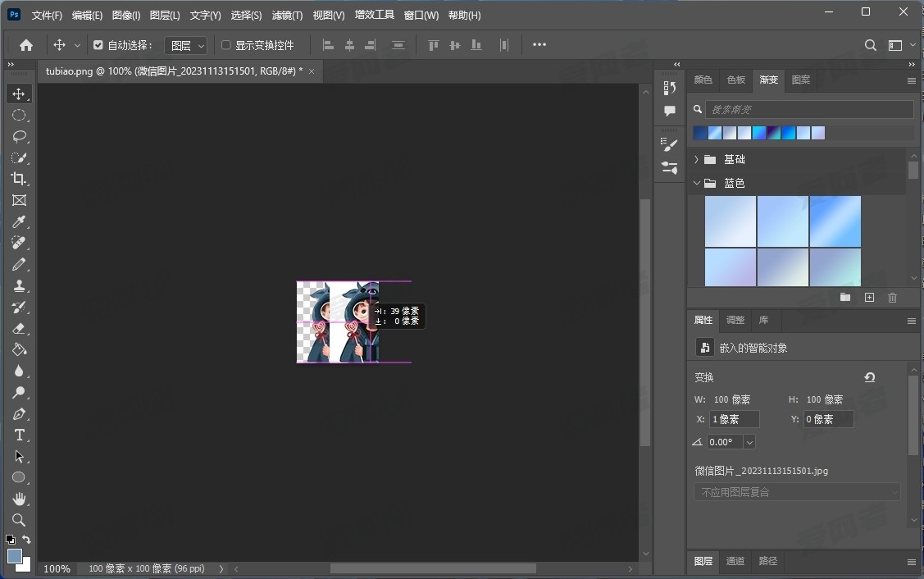The width and height of the screenshot is (924, 579).
Task: Click the reset transform icon in Properties
Action: 869,377
